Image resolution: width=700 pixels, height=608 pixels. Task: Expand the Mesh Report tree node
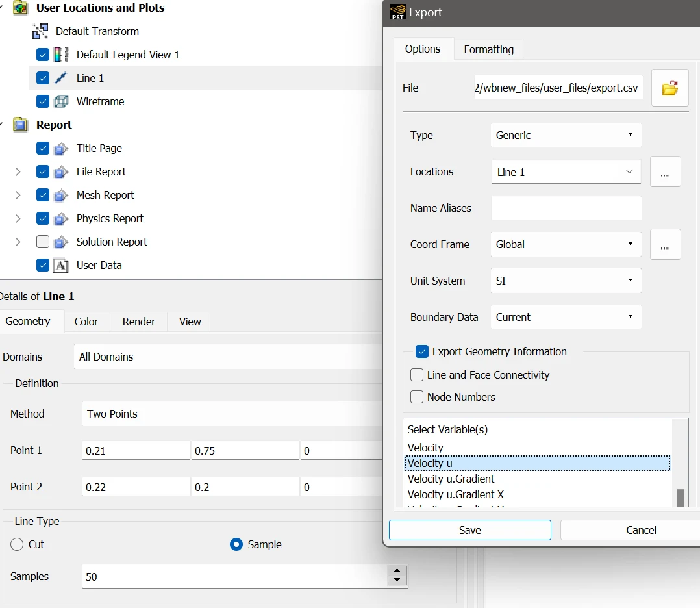(x=18, y=196)
